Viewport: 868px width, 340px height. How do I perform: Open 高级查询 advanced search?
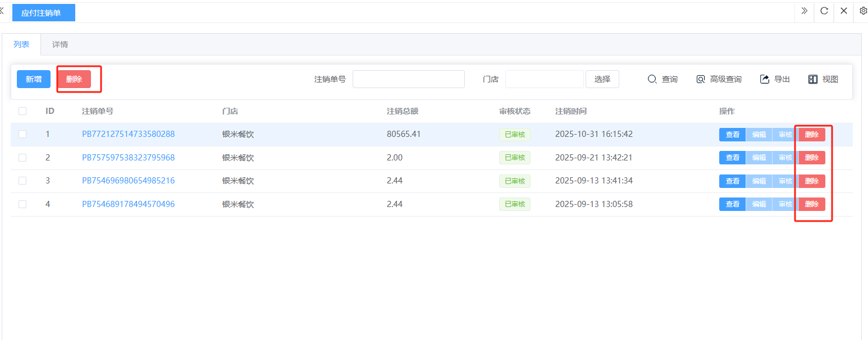[x=701, y=79]
